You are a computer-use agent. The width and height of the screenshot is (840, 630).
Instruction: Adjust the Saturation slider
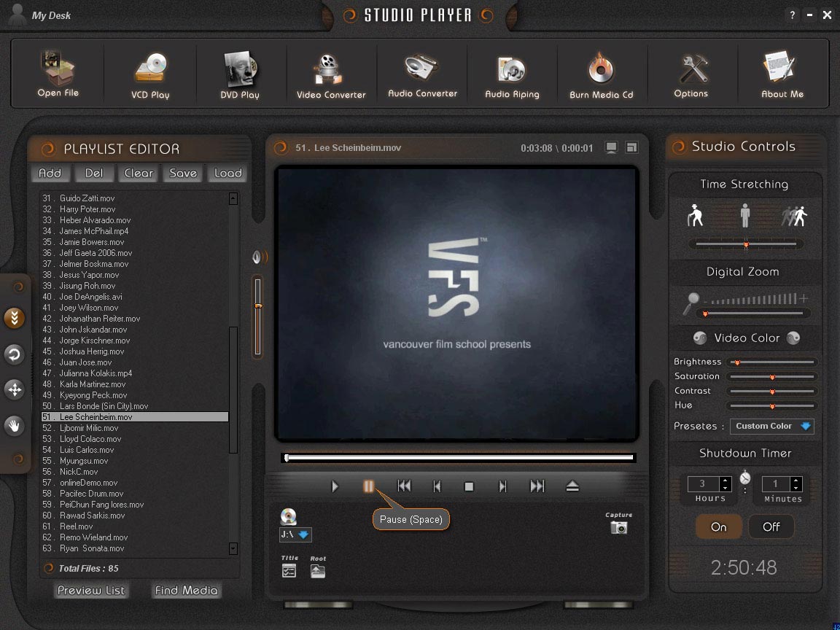tap(772, 376)
